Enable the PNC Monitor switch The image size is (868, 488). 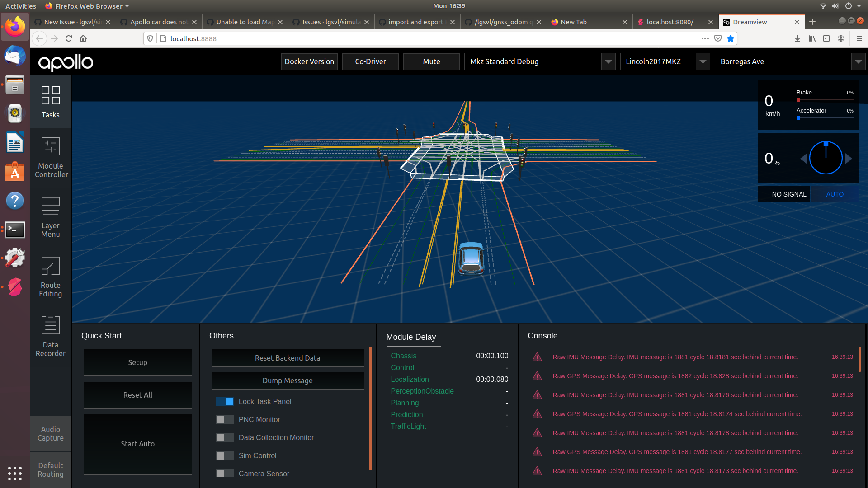[x=225, y=420]
